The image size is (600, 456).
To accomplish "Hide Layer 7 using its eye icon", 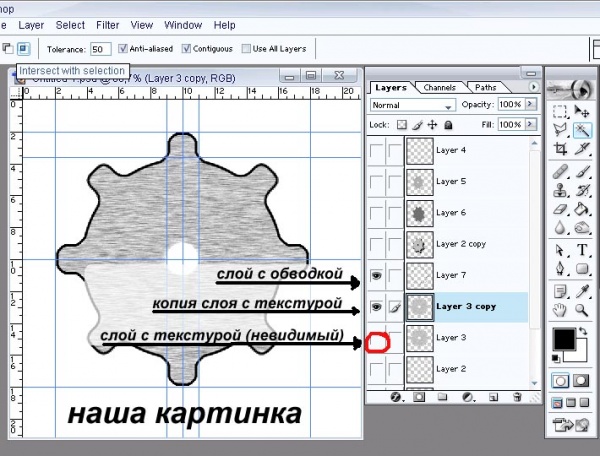I will (x=376, y=275).
